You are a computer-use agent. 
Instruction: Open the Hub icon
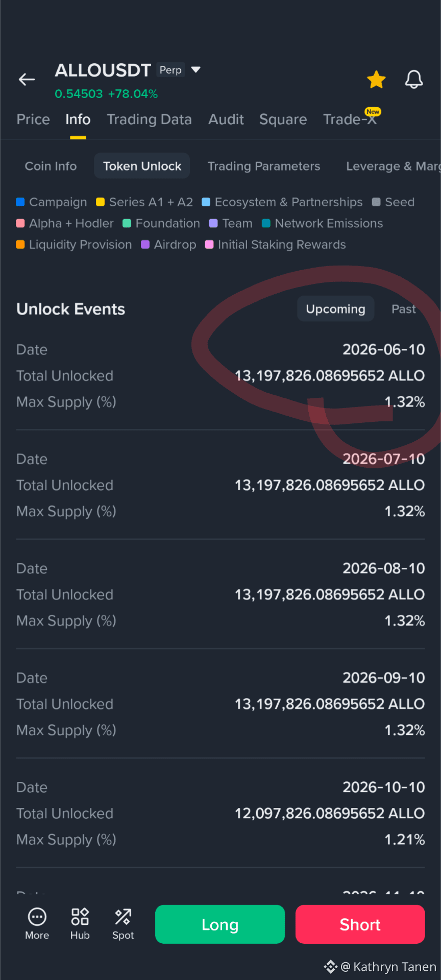[x=80, y=917]
